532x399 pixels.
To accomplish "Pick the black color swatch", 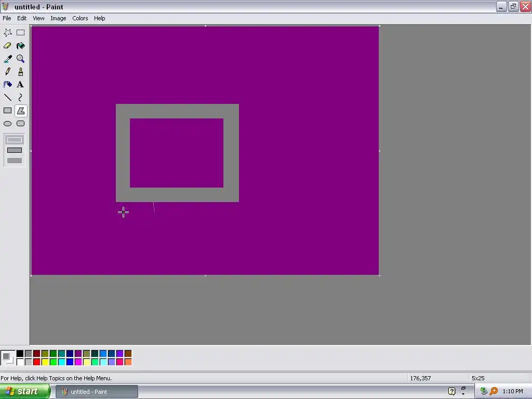I will (20, 354).
